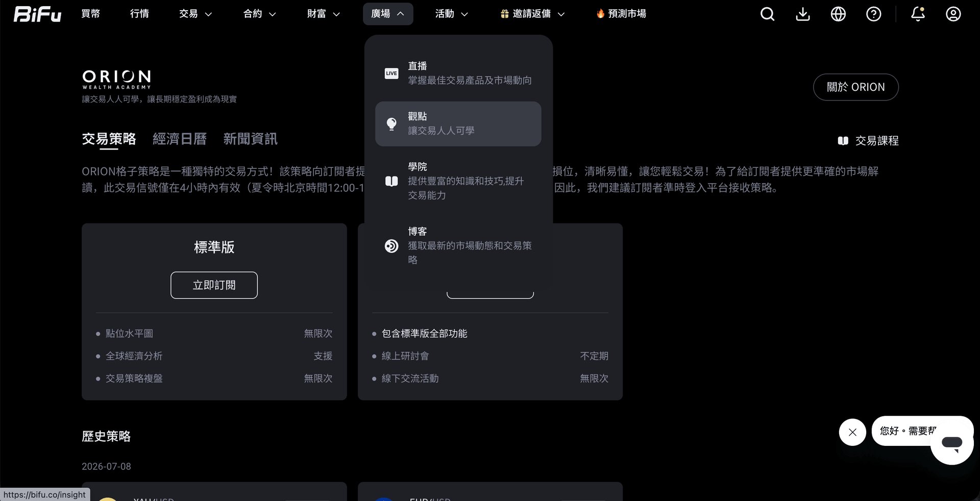Click the blog icon beside 博客
Image resolution: width=980 pixels, height=501 pixels.
pyautogui.click(x=391, y=246)
